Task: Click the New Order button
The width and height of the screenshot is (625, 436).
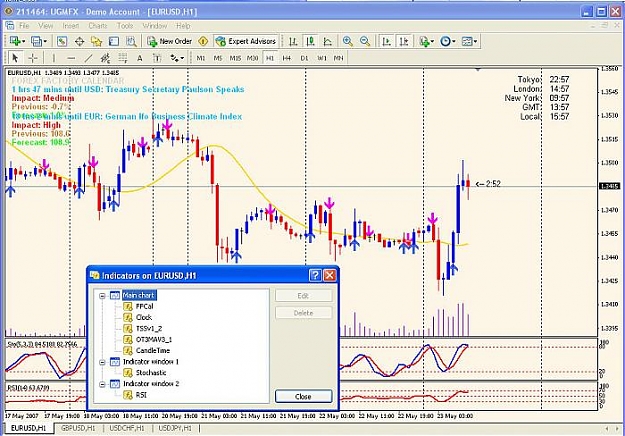Action: click(x=169, y=41)
